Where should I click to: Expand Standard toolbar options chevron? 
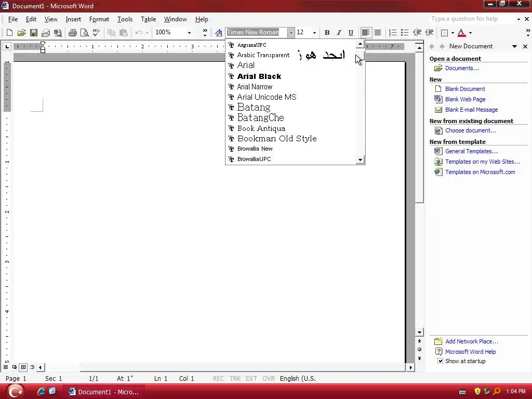coord(205,33)
